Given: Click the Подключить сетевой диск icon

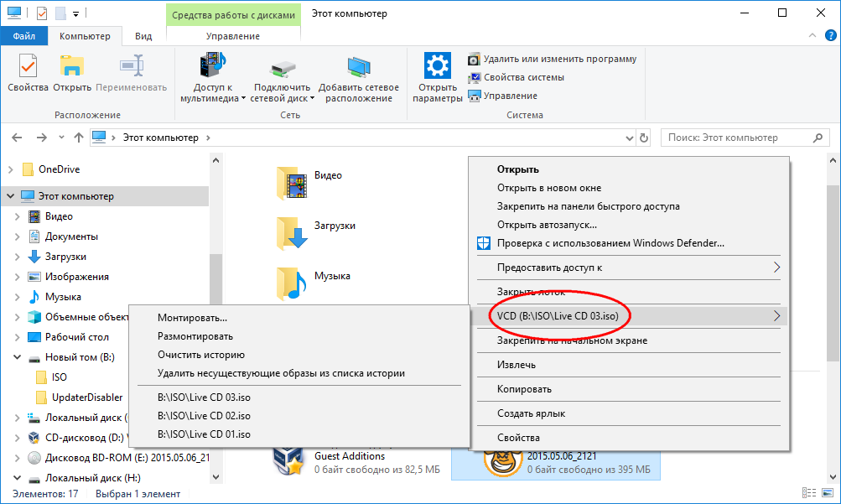Looking at the screenshot, I should [282, 69].
